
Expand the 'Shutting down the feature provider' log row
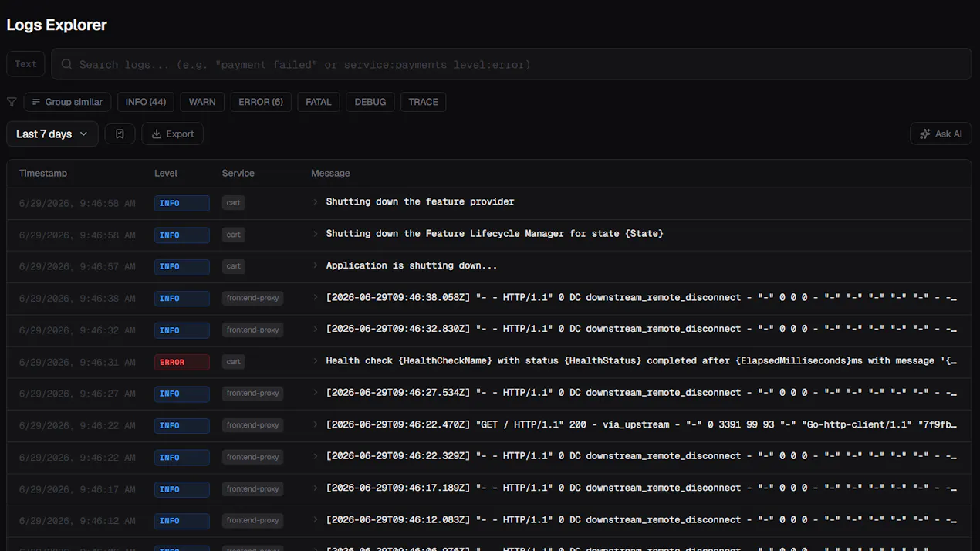pos(316,201)
